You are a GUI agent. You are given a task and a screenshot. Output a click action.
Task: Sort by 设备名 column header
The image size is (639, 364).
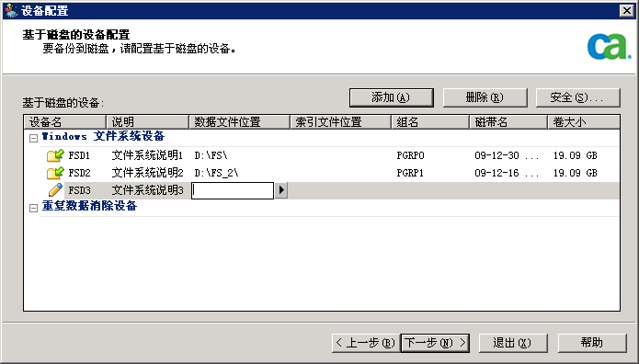pos(65,122)
